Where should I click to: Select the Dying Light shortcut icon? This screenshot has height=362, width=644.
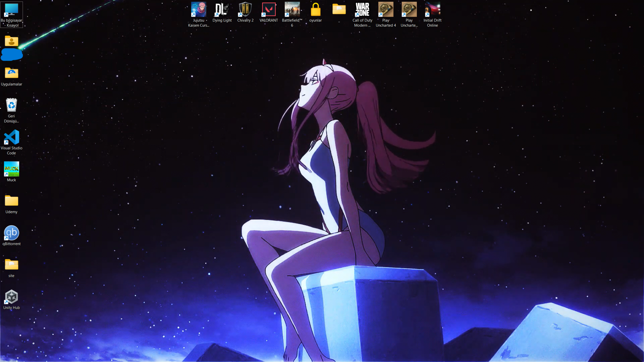(x=222, y=10)
